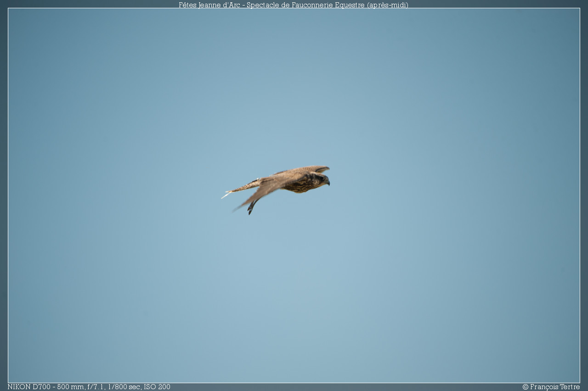Click the falcon photo in the viewer

294,195
